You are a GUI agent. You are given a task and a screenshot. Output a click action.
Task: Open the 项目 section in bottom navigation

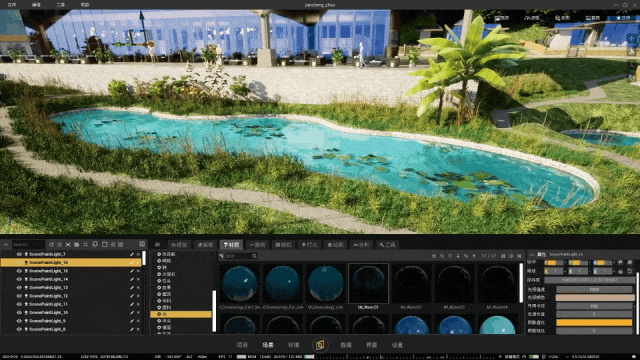pos(242,345)
